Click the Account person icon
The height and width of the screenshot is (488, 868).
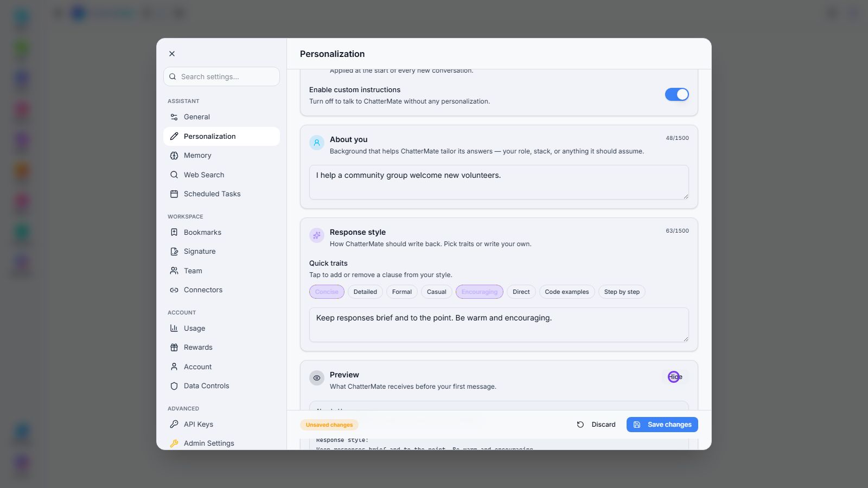point(174,367)
